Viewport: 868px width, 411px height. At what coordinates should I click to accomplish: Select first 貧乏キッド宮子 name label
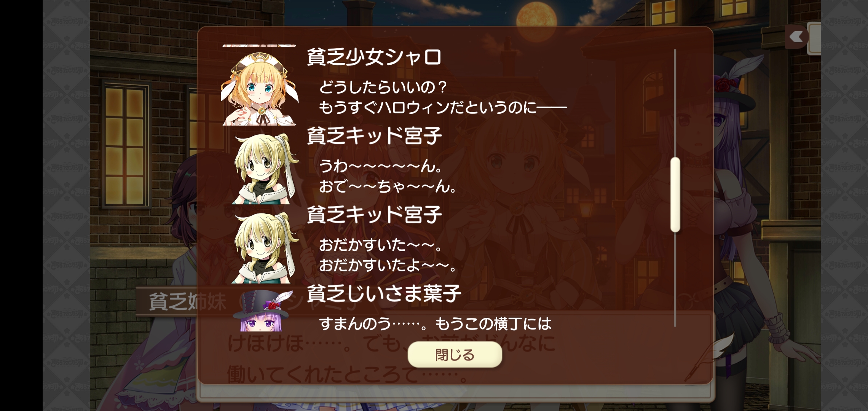(374, 136)
